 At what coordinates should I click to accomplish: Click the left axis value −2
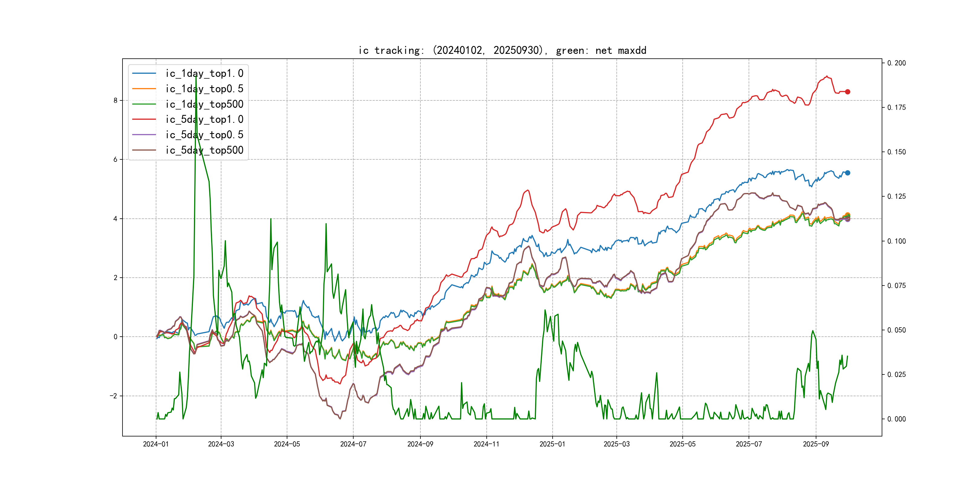(114, 396)
